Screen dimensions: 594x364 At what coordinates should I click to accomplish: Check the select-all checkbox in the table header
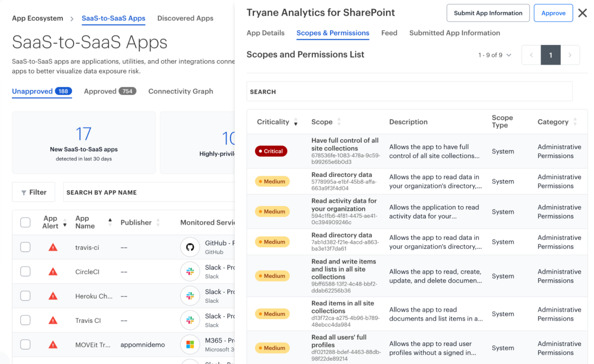(x=25, y=222)
